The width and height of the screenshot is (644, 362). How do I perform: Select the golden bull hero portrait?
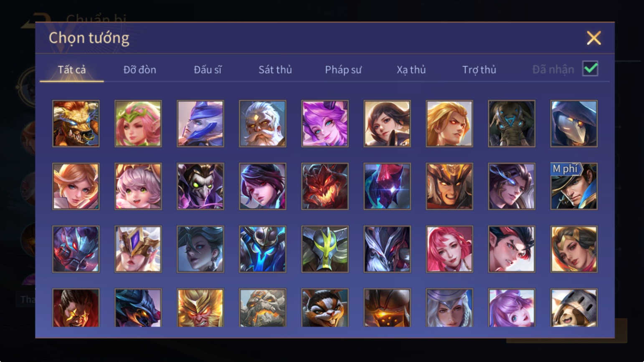tap(76, 124)
